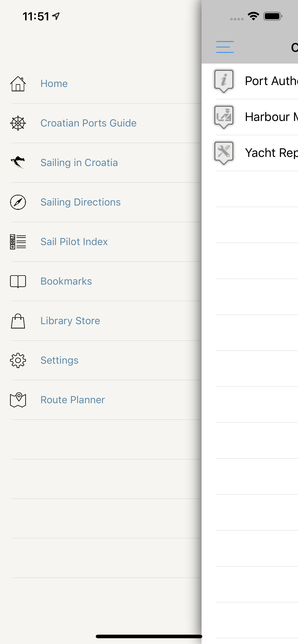
Task: Select the Yacht Repair list row
Action: [x=250, y=153]
